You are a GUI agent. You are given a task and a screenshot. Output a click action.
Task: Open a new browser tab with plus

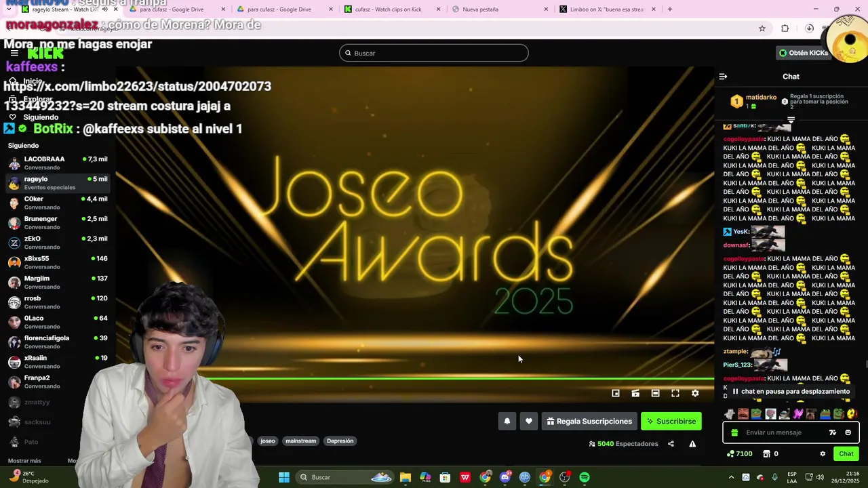[670, 9]
